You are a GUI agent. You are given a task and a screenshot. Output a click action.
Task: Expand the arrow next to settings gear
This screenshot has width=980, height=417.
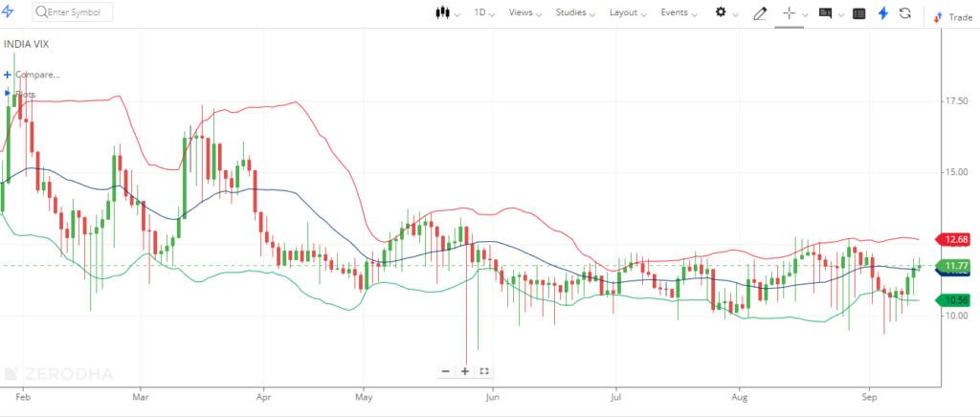point(735,14)
